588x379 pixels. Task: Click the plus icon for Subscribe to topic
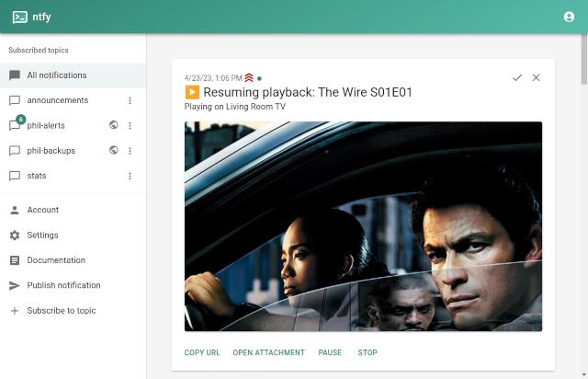coord(15,311)
